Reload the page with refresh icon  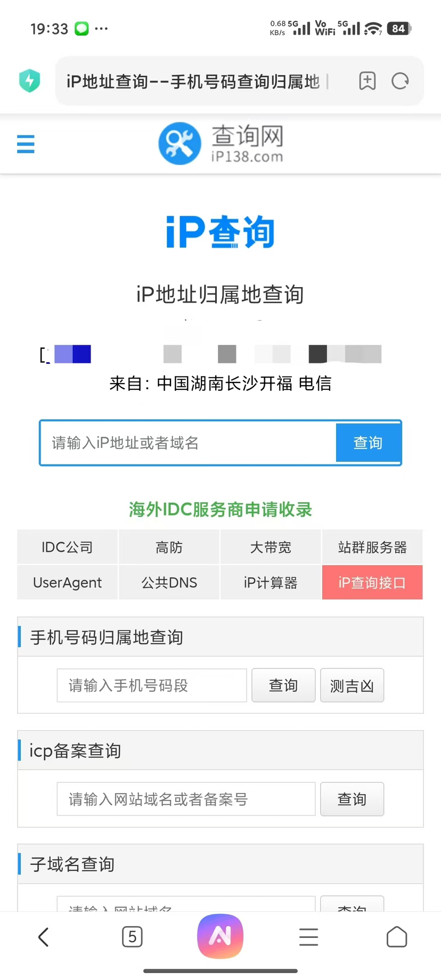tap(400, 81)
